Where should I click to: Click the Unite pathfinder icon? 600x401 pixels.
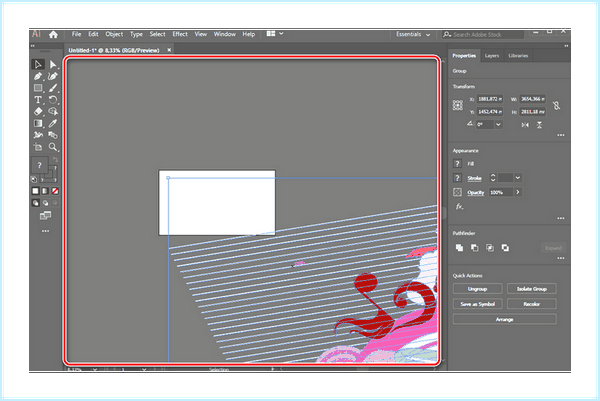pyautogui.click(x=459, y=248)
